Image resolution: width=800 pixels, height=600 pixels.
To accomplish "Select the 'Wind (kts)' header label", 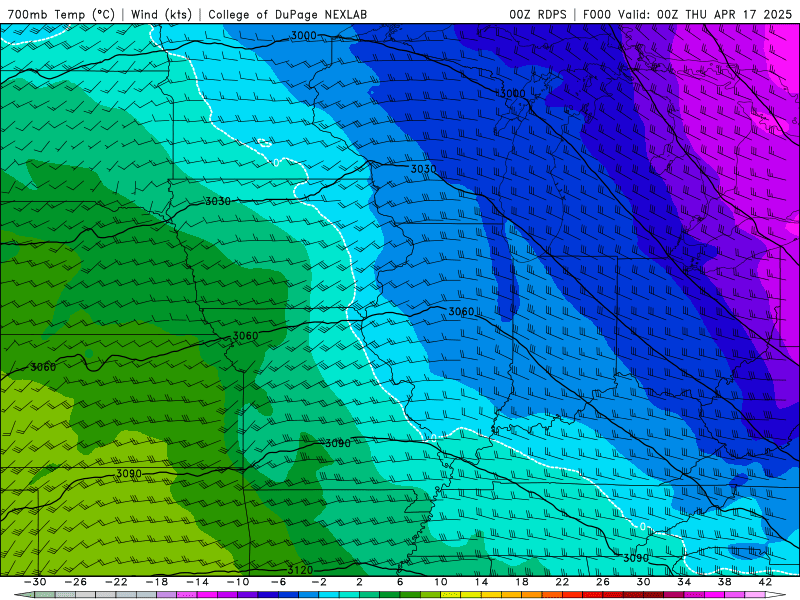I will point(161,14).
